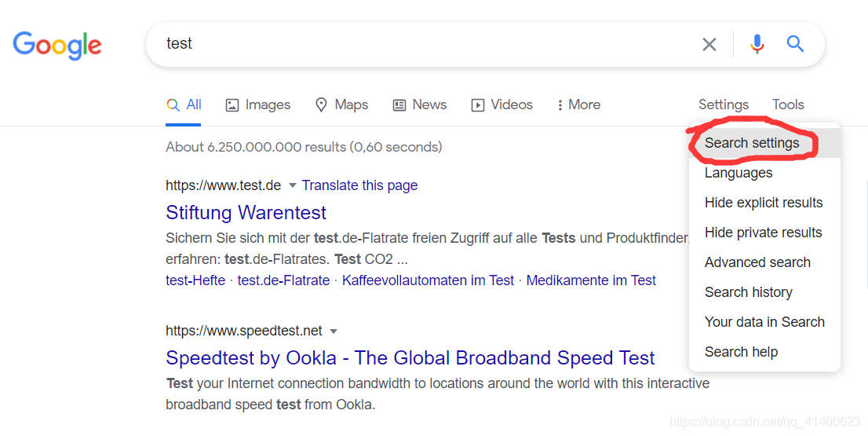Click the Google logo
This screenshot has width=868, height=436.
(57, 46)
